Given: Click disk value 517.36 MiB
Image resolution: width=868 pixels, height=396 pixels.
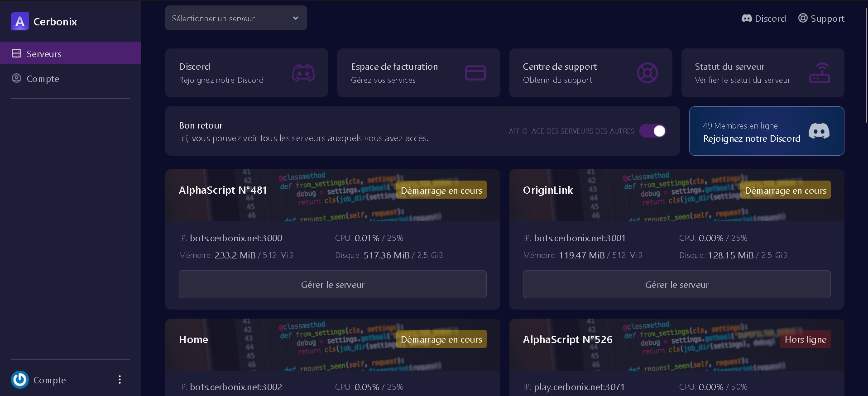Looking at the screenshot, I should (387, 255).
